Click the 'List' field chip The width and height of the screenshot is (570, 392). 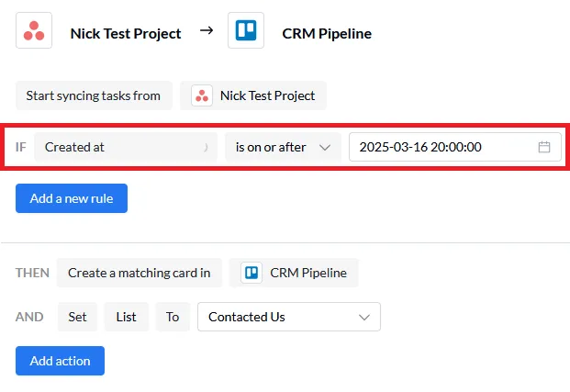click(x=126, y=317)
